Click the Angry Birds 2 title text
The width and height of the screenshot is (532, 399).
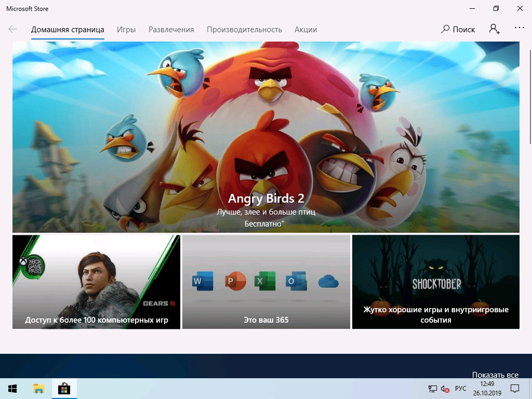(266, 198)
